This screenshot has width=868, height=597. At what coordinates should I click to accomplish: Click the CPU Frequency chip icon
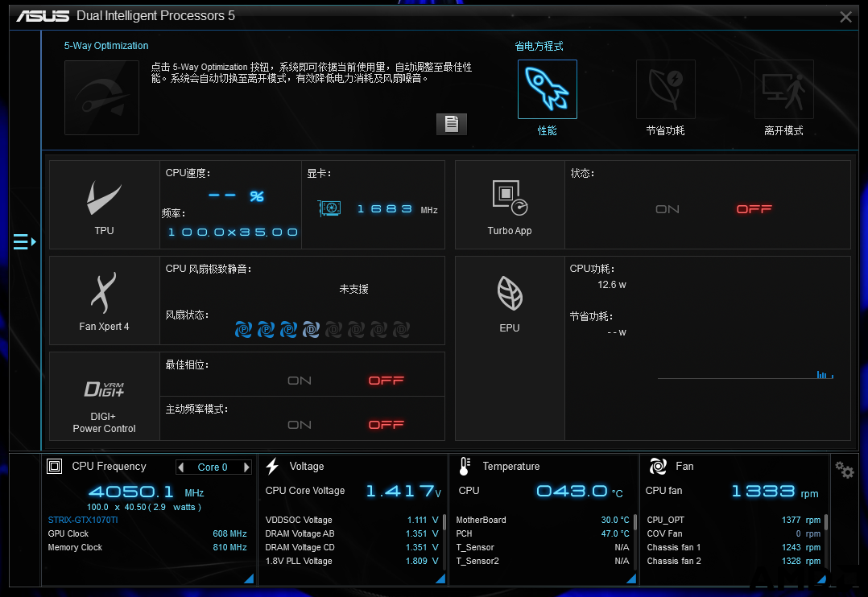(x=54, y=467)
